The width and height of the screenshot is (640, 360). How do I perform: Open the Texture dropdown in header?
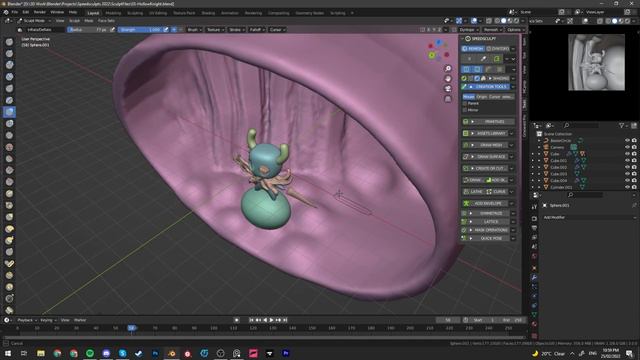[215, 30]
